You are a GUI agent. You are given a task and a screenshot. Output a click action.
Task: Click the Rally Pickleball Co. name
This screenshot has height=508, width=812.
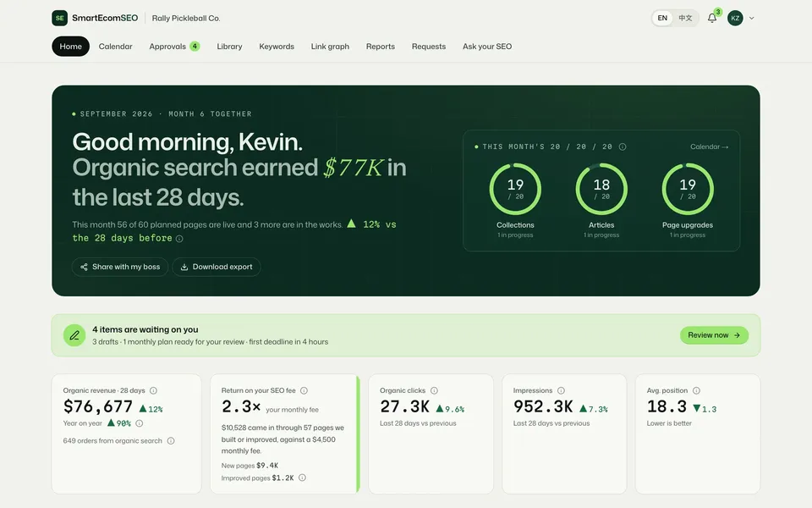pyautogui.click(x=186, y=18)
